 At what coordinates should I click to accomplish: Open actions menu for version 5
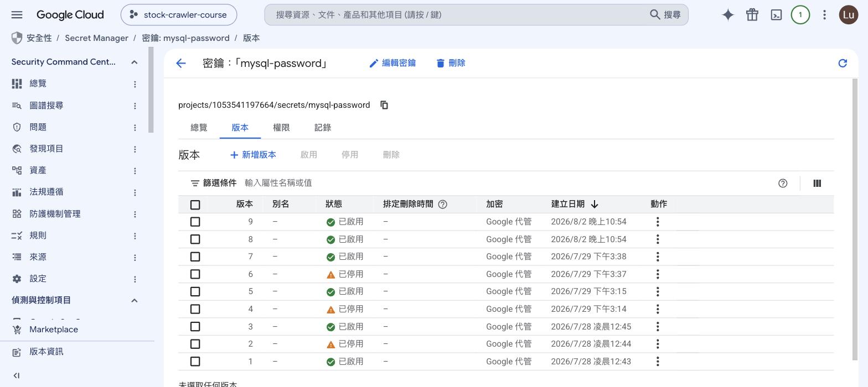(x=658, y=291)
